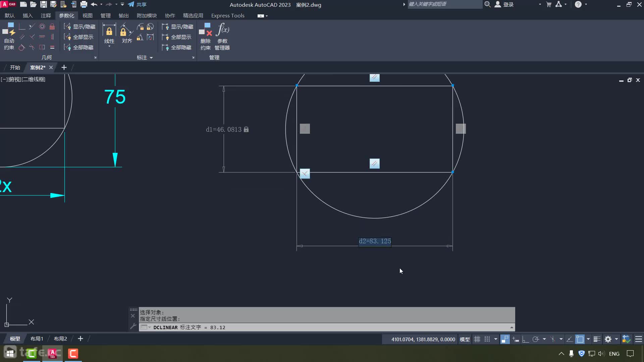Image resolution: width=644 pixels, height=362 pixels.
Task: Open the Undo history dropdown arrow
Action: tap(101, 4)
